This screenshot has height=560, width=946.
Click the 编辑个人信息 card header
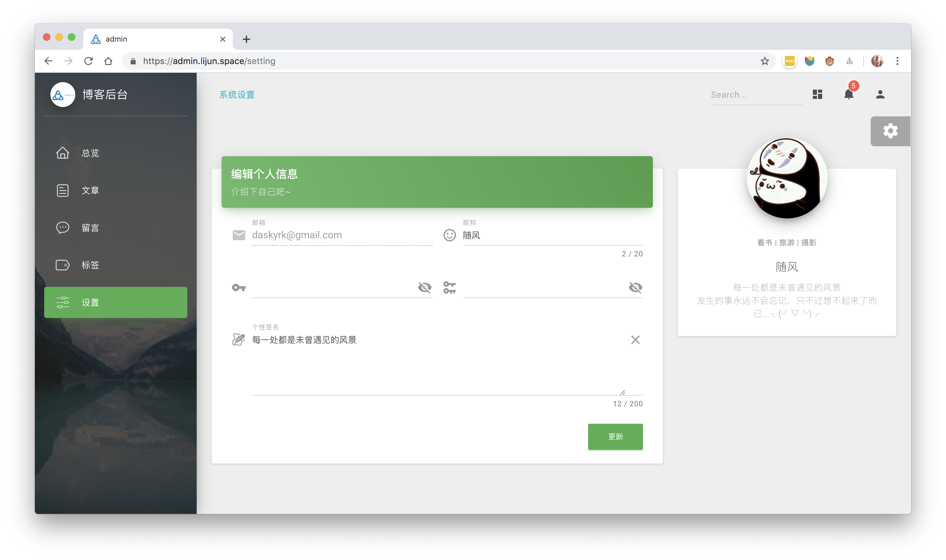tap(437, 182)
